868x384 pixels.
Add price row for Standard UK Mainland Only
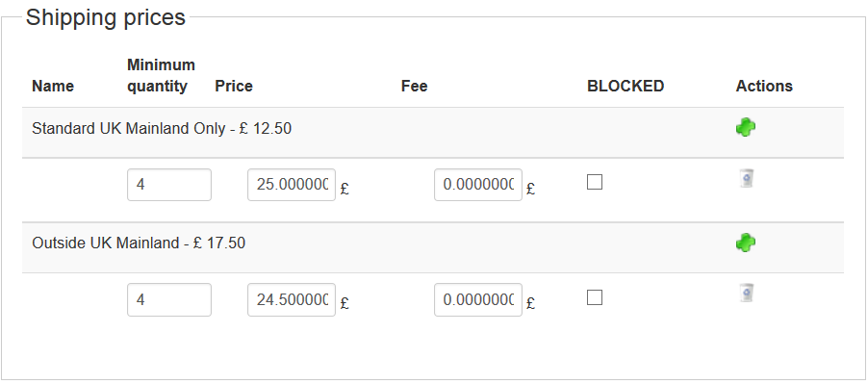[746, 128]
